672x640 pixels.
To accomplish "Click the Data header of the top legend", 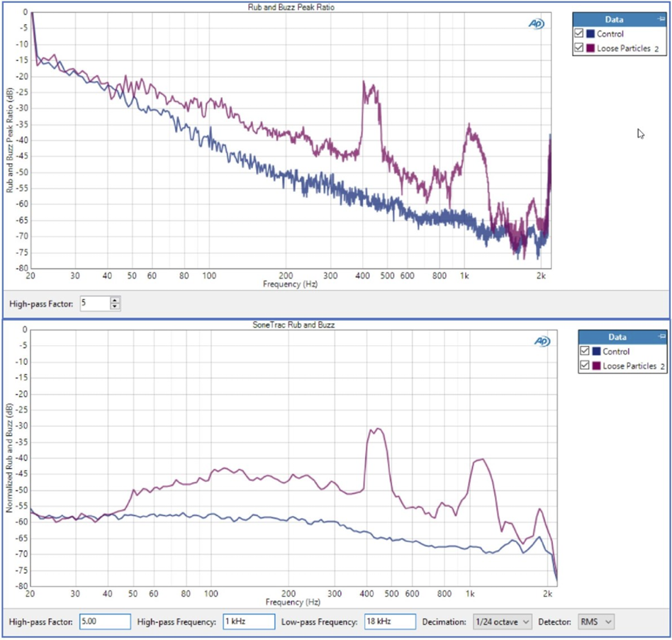I will (615, 20).
